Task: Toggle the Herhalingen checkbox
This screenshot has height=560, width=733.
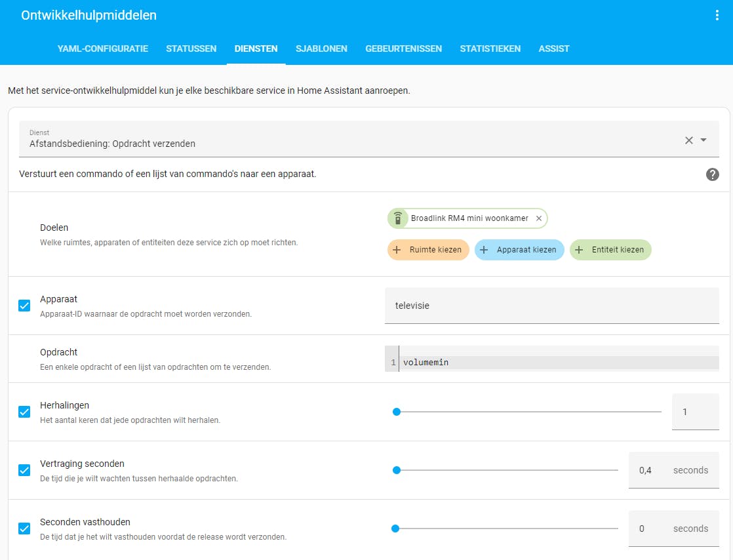Action: (x=24, y=412)
